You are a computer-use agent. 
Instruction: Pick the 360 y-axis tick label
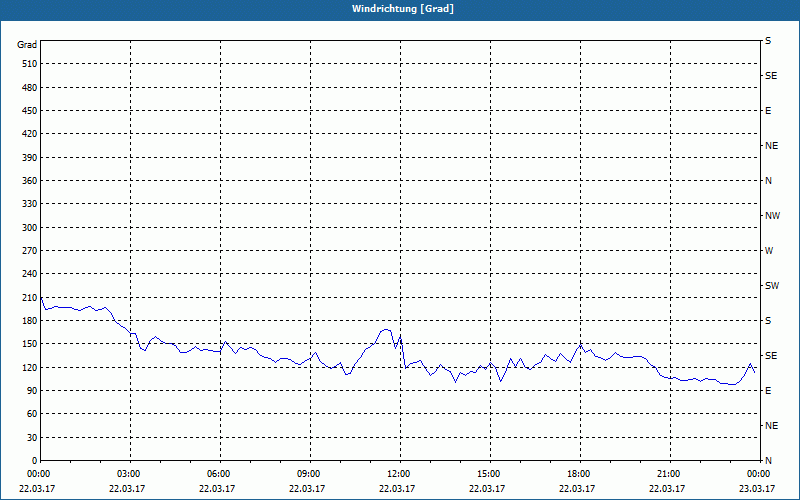(x=29, y=181)
